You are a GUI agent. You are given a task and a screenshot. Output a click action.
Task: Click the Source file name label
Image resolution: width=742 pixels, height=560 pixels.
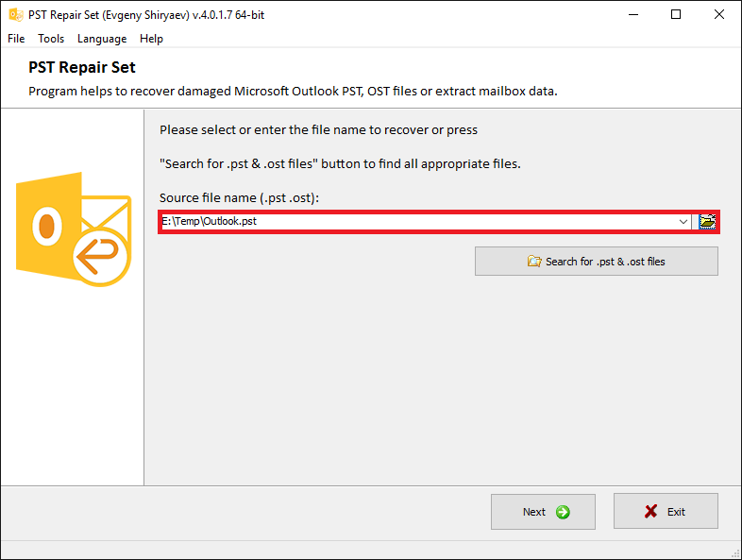coord(239,198)
